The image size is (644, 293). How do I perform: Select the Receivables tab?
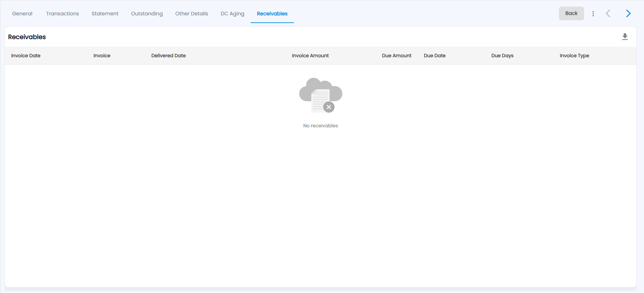(x=272, y=14)
